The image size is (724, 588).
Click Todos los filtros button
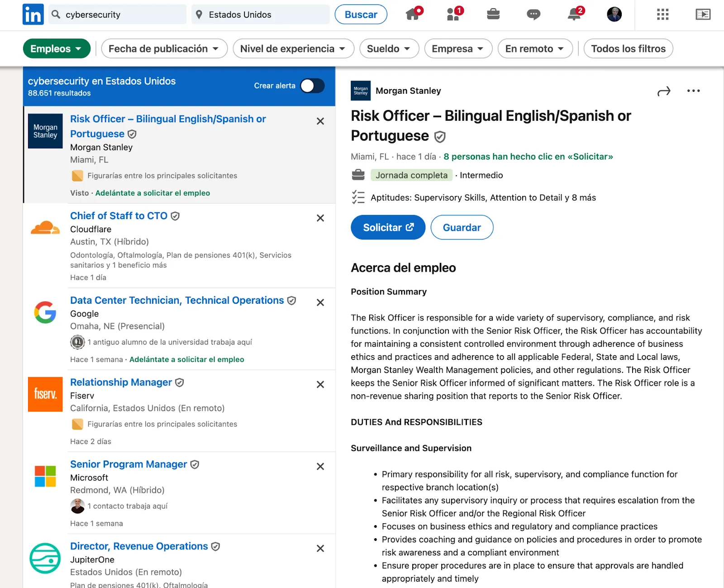(628, 48)
